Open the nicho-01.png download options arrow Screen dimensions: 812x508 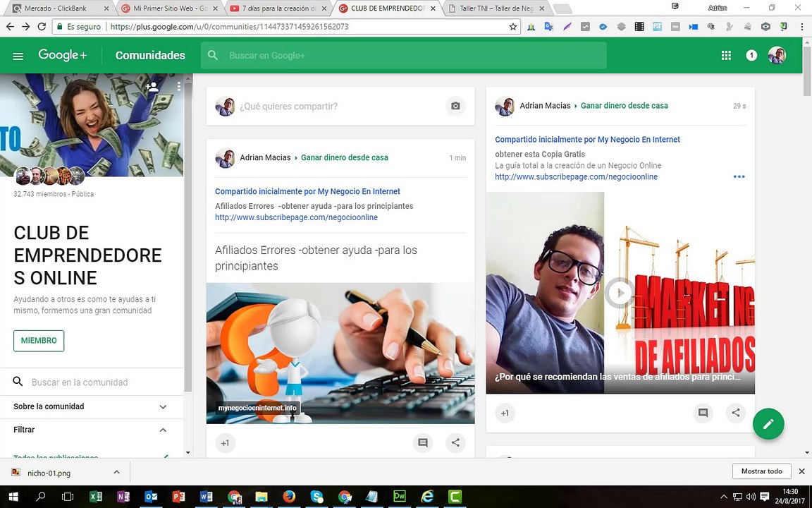click(116, 472)
